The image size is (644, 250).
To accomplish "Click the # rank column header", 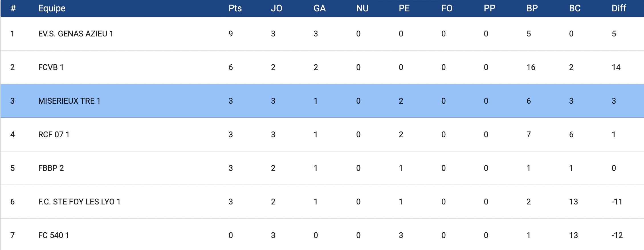I will pyautogui.click(x=13, y=8).
